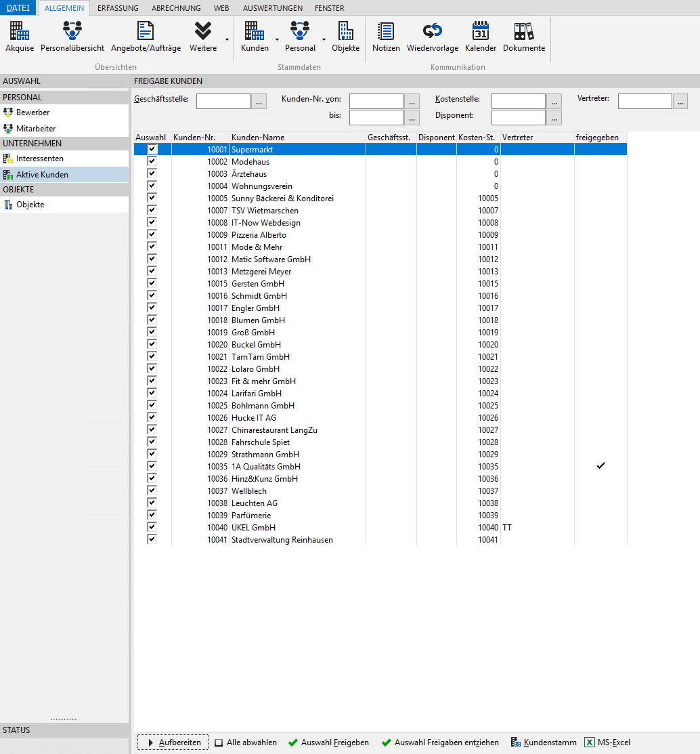Click the Vertreter input field
Screen dimensions: 700x754
pyautogui.click(x=644, y=102)
